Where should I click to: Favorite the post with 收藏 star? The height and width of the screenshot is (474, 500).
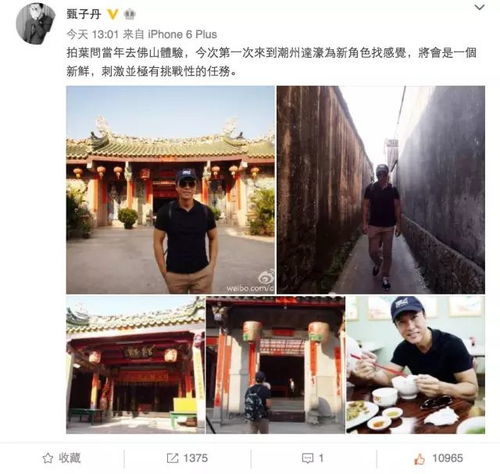[48, 458]
